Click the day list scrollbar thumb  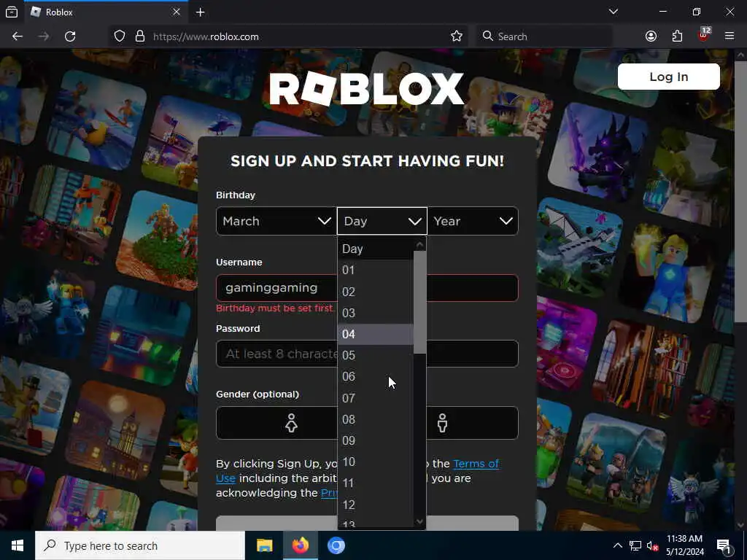pos(419,303)
